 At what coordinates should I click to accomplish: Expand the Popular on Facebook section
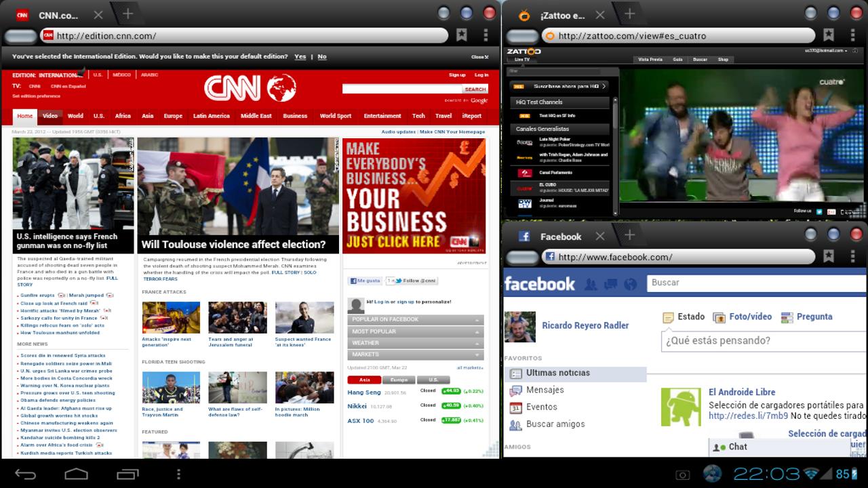click(x=415, y=320)
